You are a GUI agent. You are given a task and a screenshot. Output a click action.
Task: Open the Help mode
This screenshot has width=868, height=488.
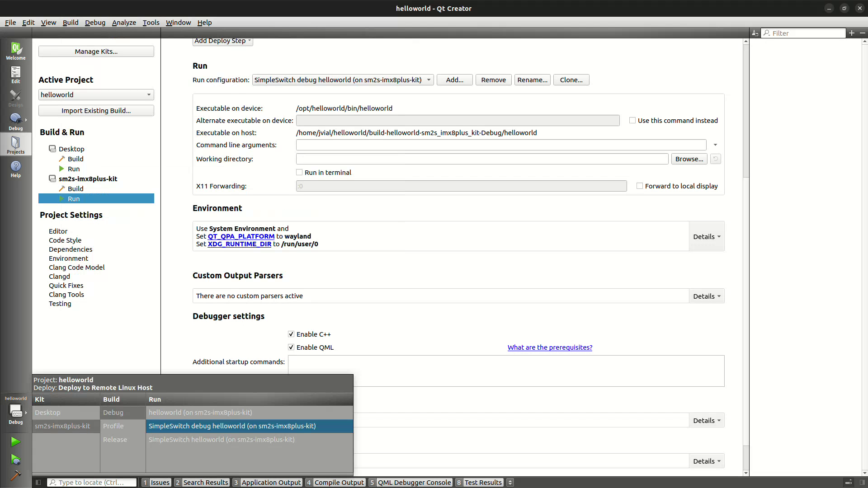tap(16, 169)
